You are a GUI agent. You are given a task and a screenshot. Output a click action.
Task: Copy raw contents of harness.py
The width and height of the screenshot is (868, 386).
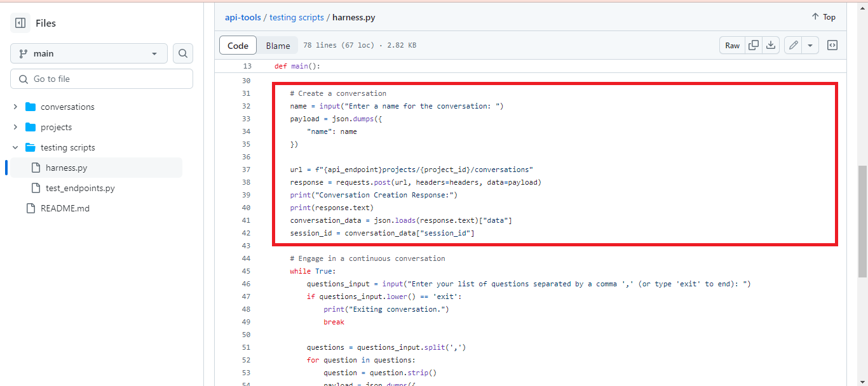pyautogui.click(x=754, y=45)
